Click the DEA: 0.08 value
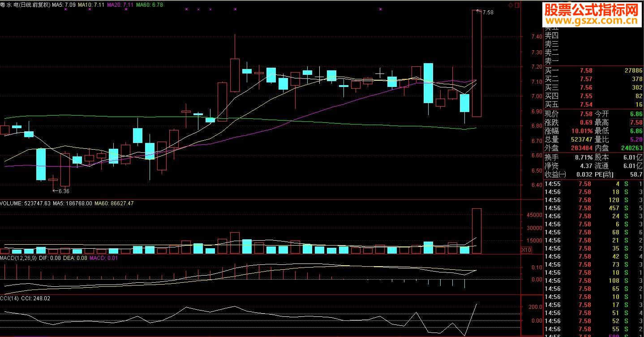This screenshot has width=644, height=337. (x=75, y=258)
